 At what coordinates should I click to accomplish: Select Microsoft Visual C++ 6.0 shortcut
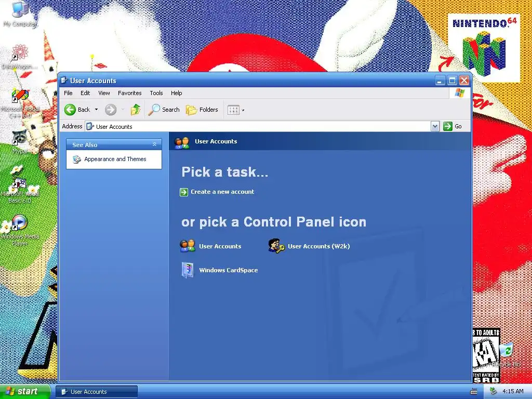[x=20, y=103]
